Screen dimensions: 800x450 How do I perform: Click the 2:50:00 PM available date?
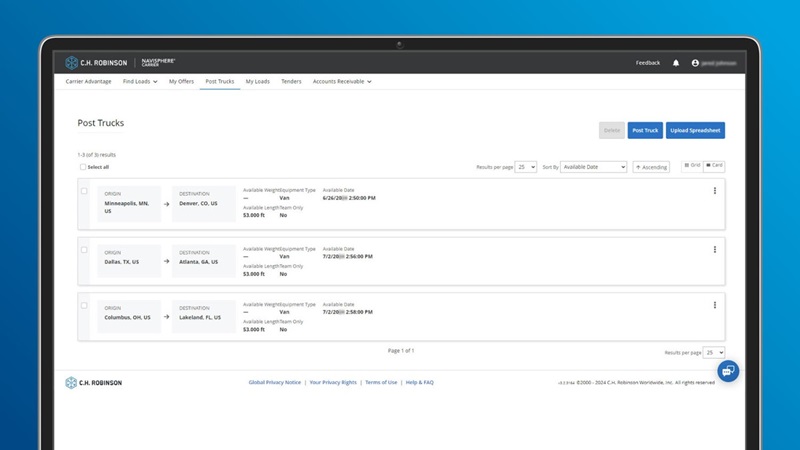point(349,198)
